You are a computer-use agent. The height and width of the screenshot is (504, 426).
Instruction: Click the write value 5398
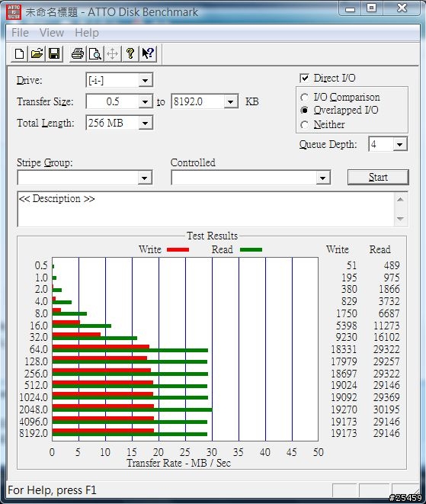coord(346,326)
